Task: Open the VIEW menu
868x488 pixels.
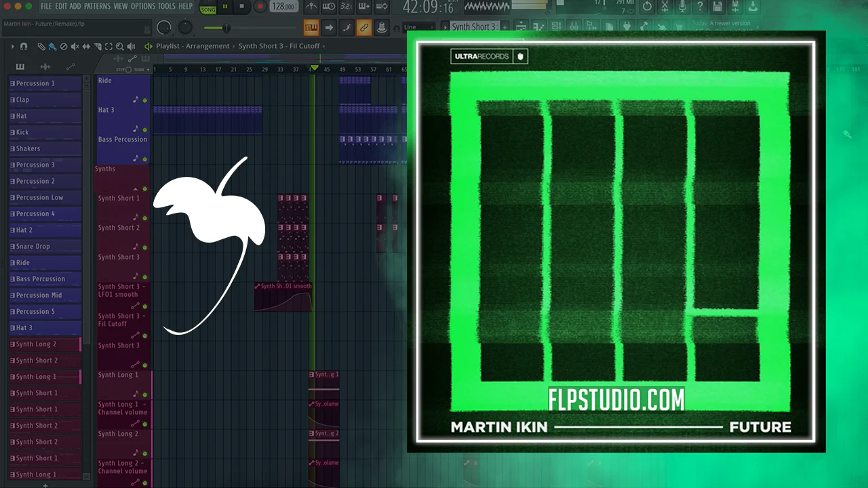Action: coord(121,6)
